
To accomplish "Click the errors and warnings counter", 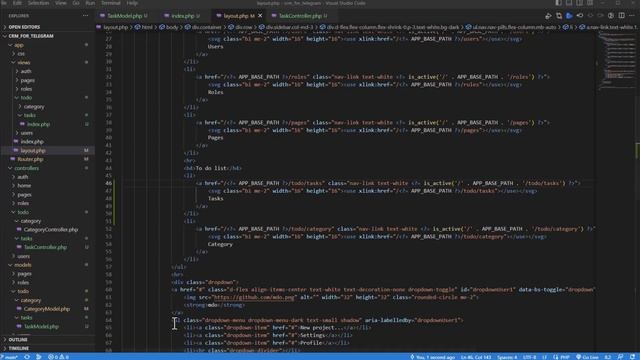I will click(58, 357).
